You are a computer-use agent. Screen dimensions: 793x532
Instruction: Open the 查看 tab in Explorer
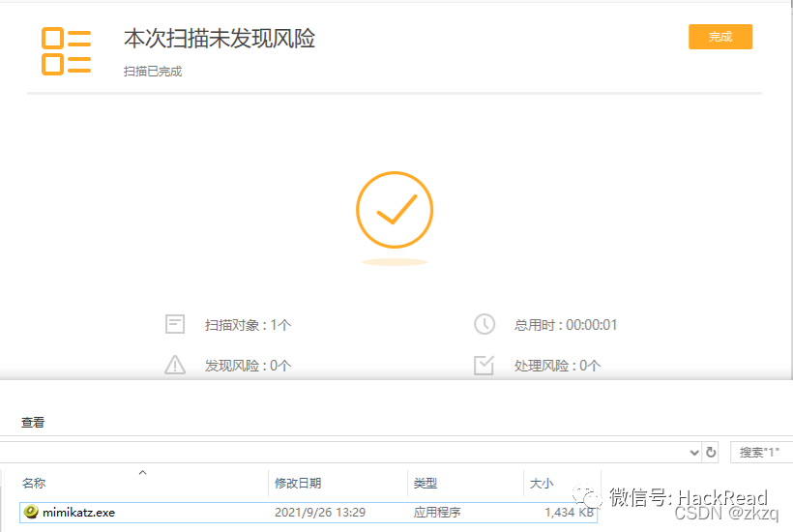tap(33, 423)
